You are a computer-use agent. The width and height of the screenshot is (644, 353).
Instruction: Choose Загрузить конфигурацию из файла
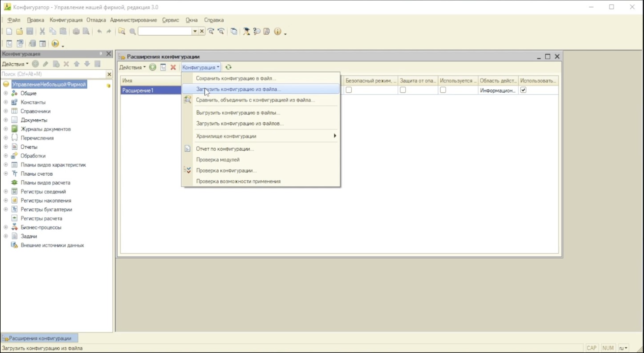[x=261, y=89]
